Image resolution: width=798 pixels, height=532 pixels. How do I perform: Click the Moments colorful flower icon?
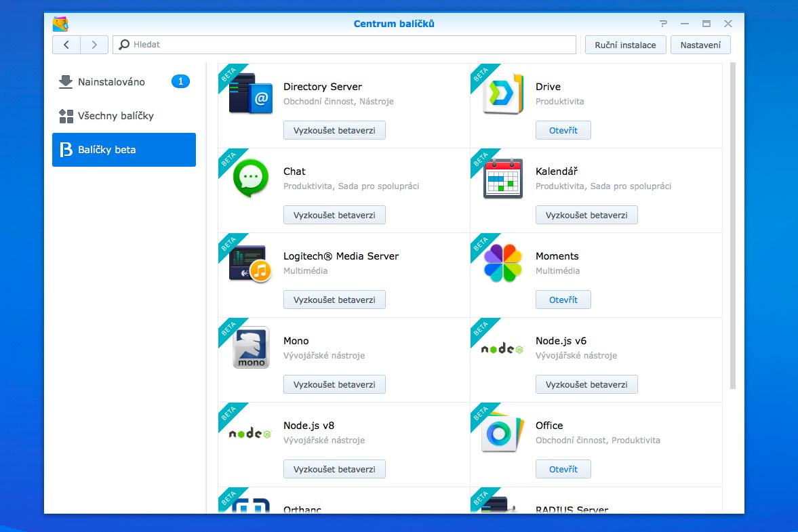point(503,263)
